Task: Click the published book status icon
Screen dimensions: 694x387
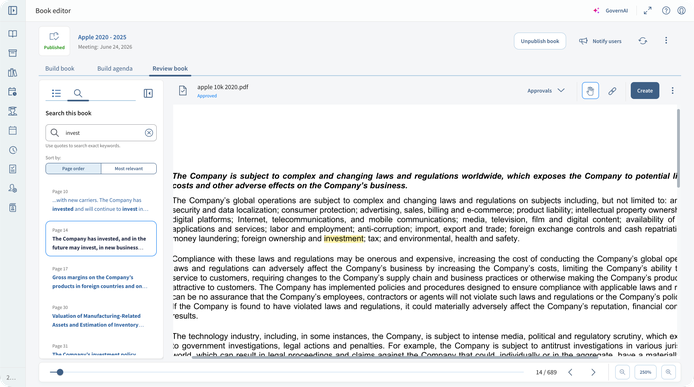Action: coord(54,41)
